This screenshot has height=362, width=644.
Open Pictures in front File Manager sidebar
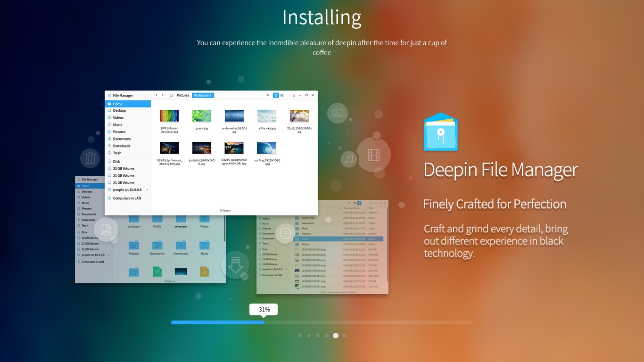(x=128, y=132)
